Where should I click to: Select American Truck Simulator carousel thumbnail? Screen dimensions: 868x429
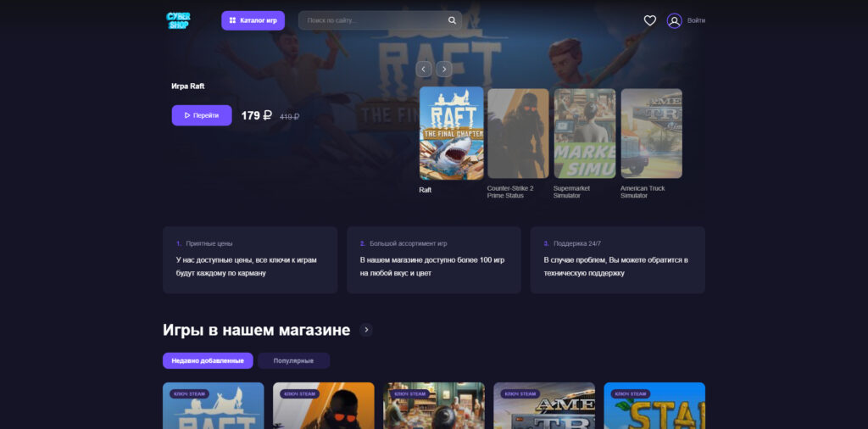click(x=652, y=133)
